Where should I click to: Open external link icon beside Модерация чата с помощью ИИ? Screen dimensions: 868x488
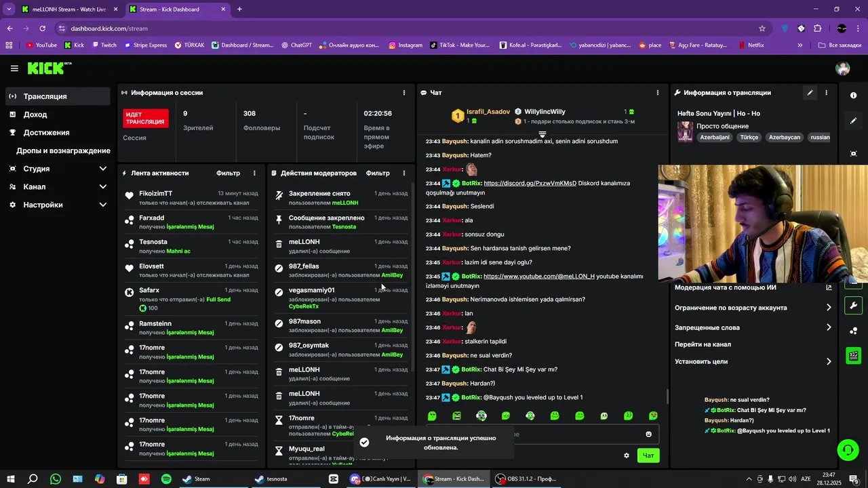pos(829,287)
